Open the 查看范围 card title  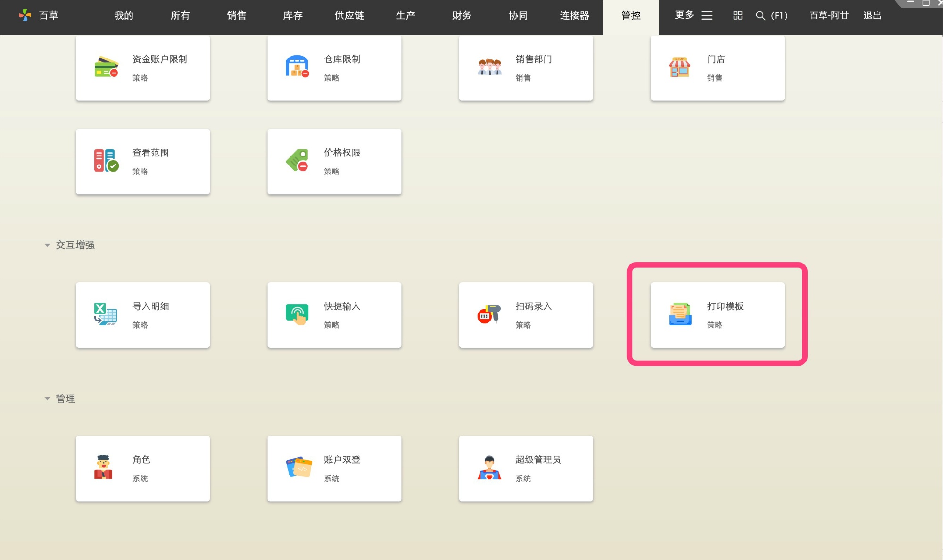tap(150, 153)
